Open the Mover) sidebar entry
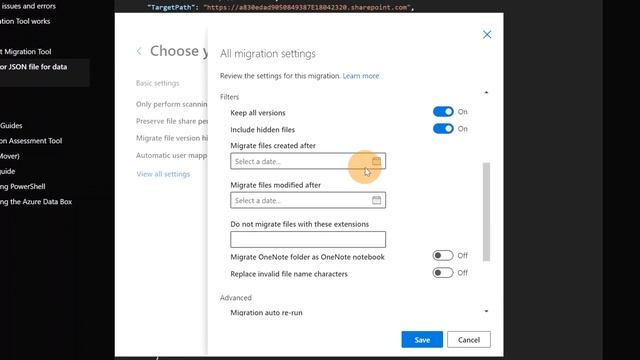640x360 pixels. tap(10, 156)
